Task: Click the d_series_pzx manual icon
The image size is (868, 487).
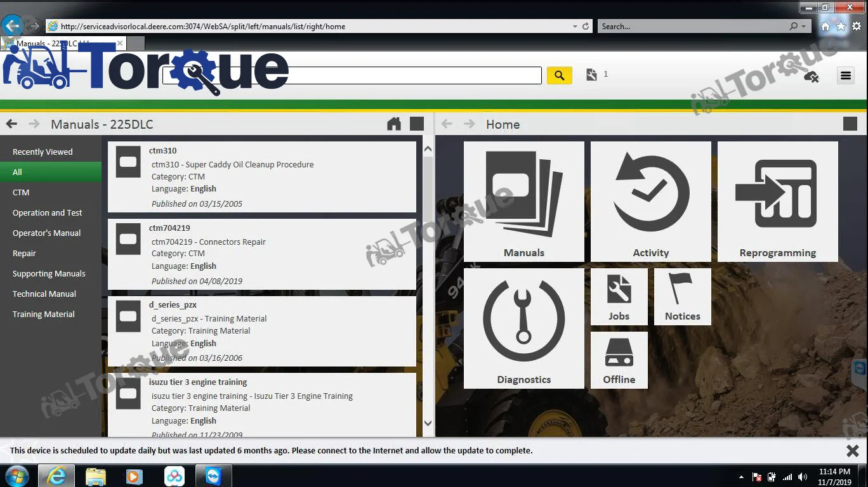Action: [128, 316]
